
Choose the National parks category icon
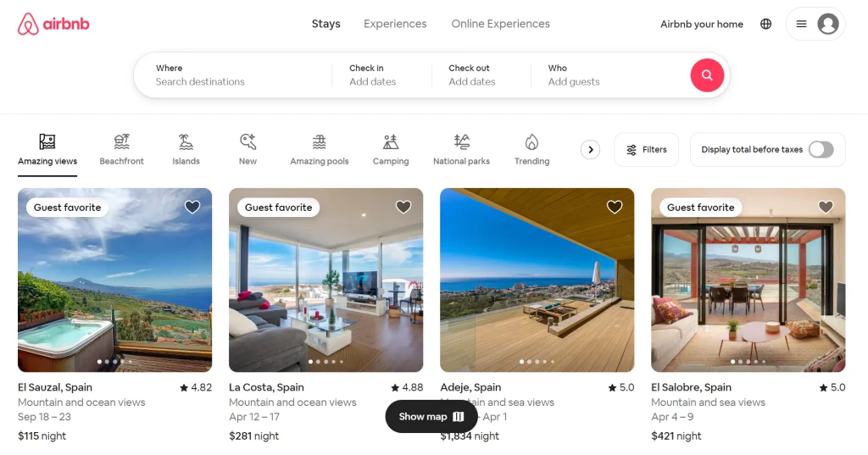point(462,141)
